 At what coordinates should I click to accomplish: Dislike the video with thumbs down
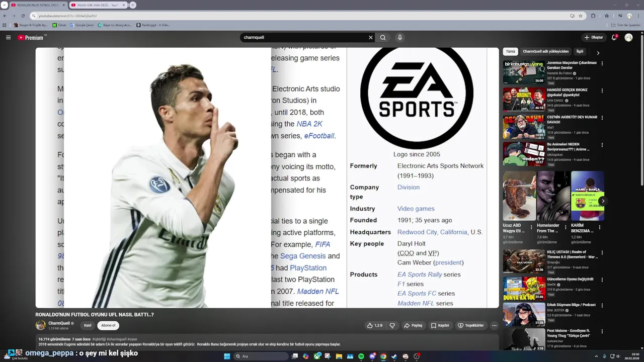(x=392, y=325)
